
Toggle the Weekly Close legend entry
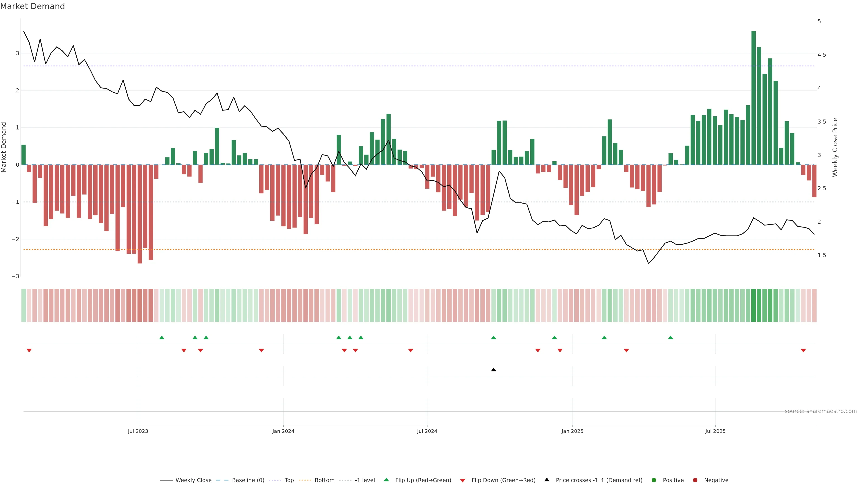coord(193,480)
